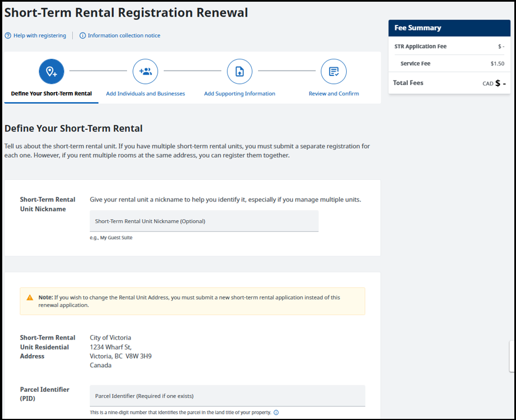Open Help with registering link

click(39, 36)
